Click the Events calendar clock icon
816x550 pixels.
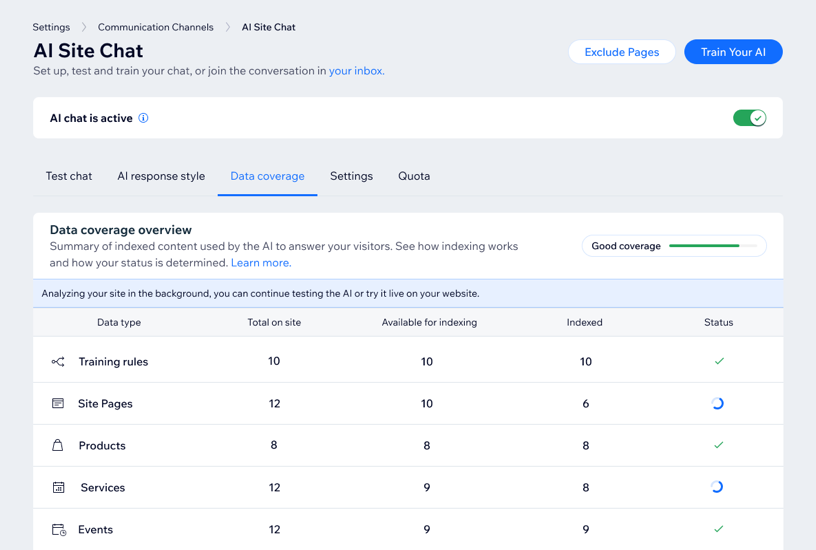click(x=58, y=530)
